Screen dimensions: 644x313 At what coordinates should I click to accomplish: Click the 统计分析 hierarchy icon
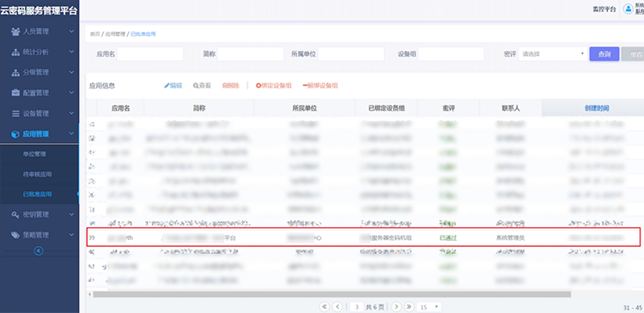[15, 52]
